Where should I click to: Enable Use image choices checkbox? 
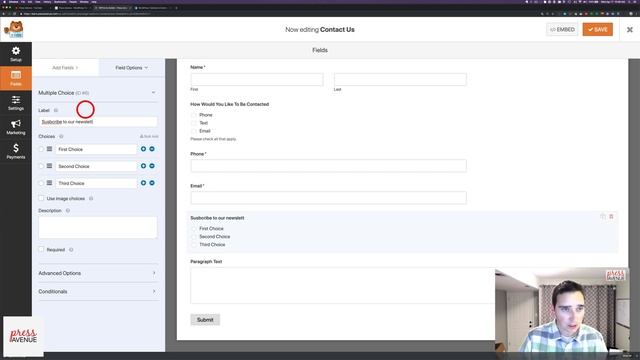[x=41, y=198]
